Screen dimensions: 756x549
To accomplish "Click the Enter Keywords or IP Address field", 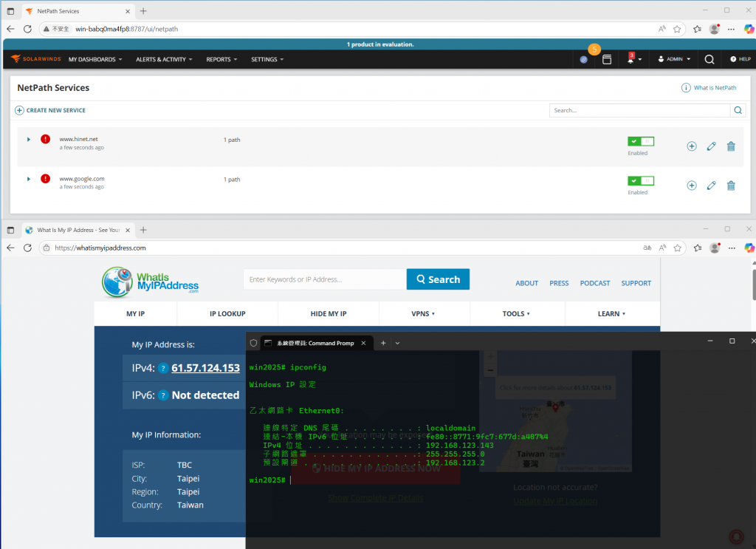I will [325, 279].
